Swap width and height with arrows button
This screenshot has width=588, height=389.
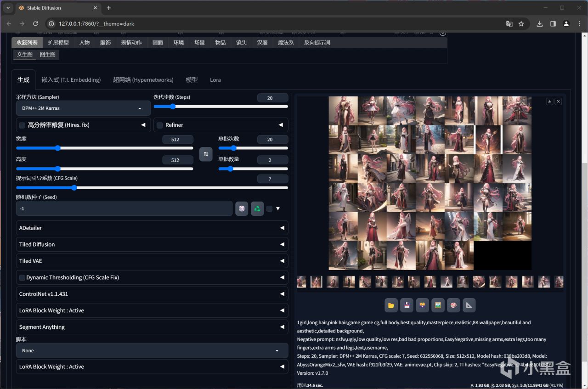click(x=206, y=154)
